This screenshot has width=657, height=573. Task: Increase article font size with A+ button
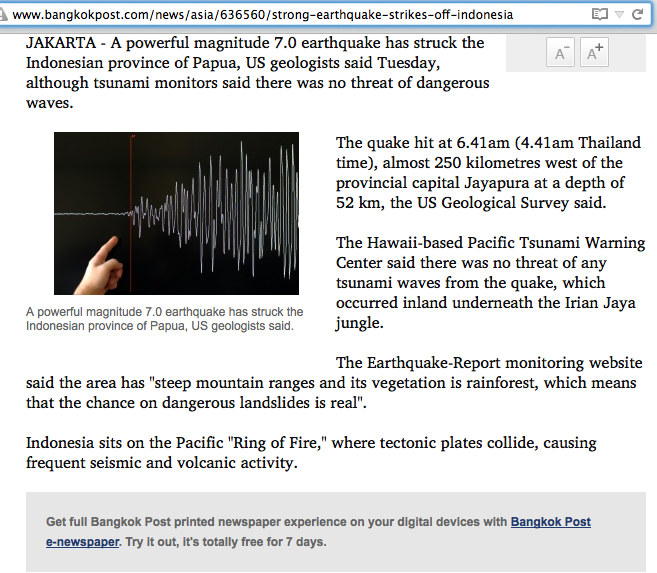click(594, 52)
